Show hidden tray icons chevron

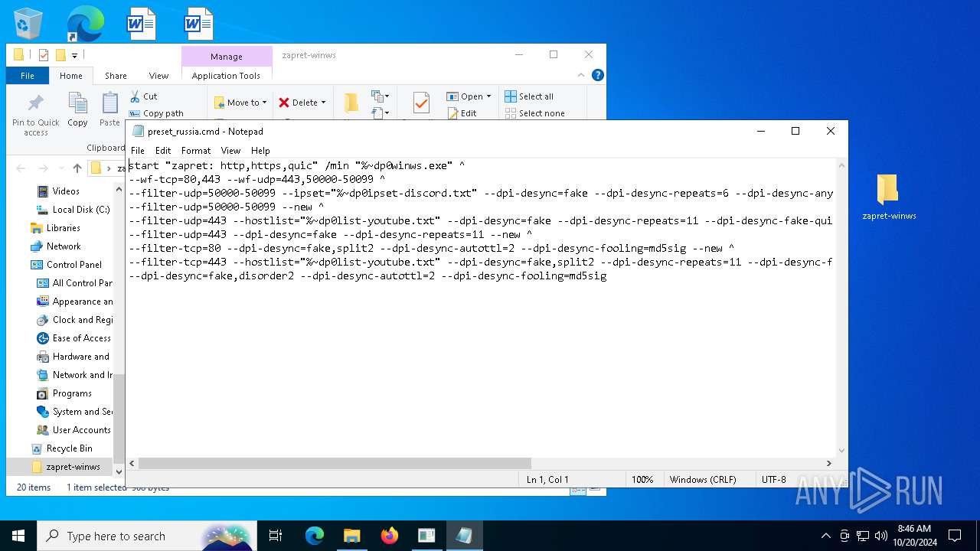[x=825, y=536]
